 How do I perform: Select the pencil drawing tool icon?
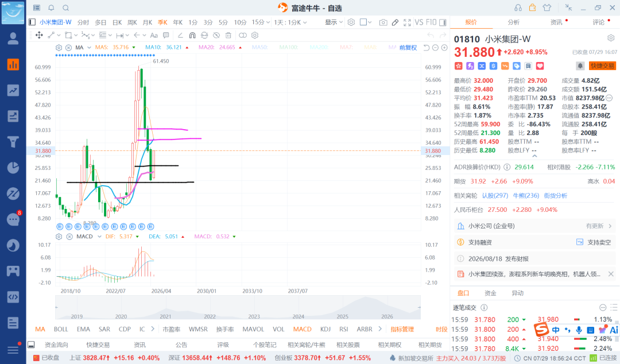click(395, 22)
